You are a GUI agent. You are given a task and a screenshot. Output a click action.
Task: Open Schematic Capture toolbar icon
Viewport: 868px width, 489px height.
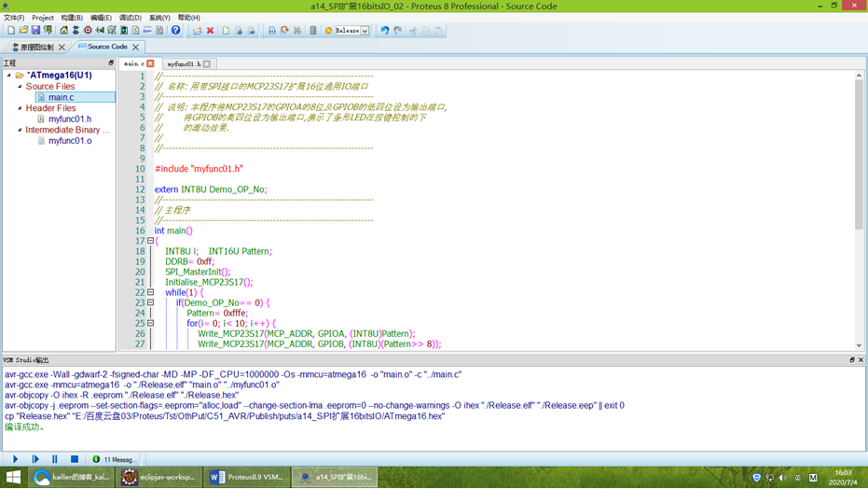pos(76,31)
